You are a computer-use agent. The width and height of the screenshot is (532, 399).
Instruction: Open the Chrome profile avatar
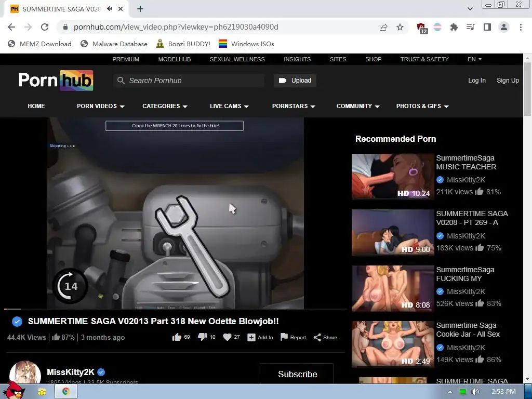504,27
